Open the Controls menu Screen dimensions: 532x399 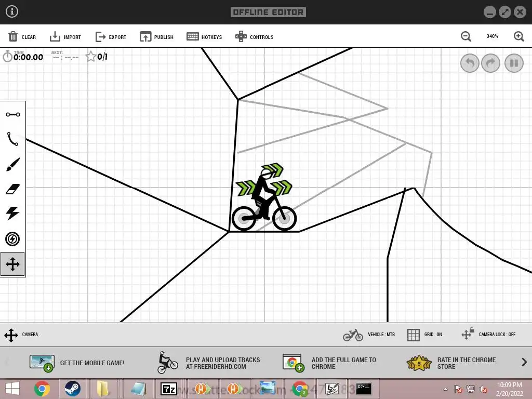click(254, 37)
